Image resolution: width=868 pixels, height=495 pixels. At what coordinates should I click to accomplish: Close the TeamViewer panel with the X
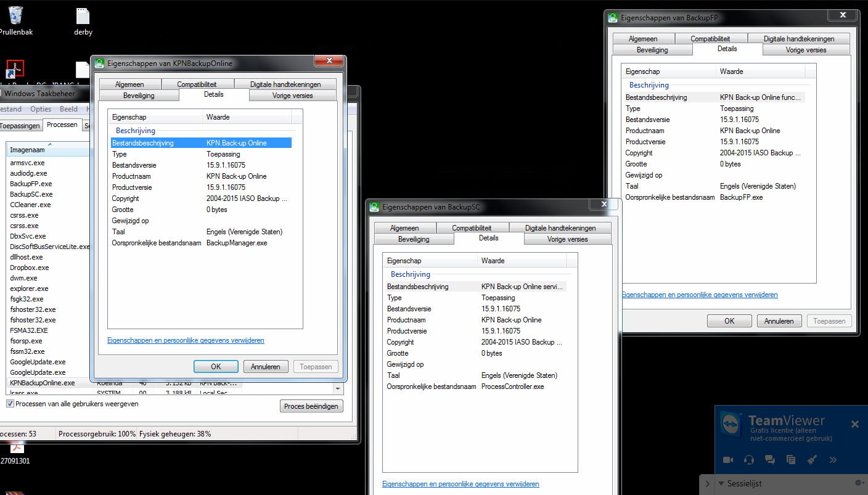click(855, 424)
